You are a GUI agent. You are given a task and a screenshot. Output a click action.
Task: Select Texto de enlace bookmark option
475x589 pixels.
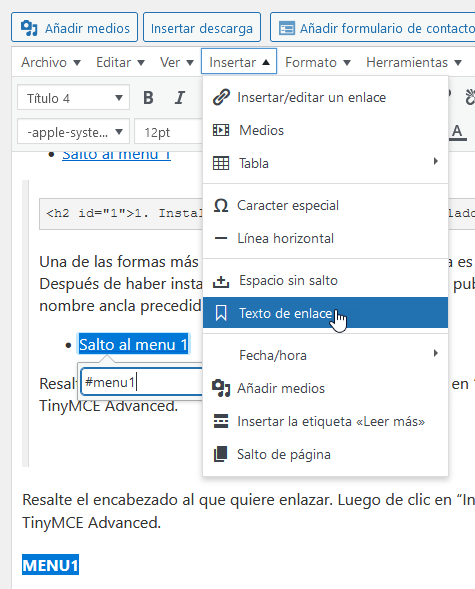pyautogui.click(x=325, y=313)
